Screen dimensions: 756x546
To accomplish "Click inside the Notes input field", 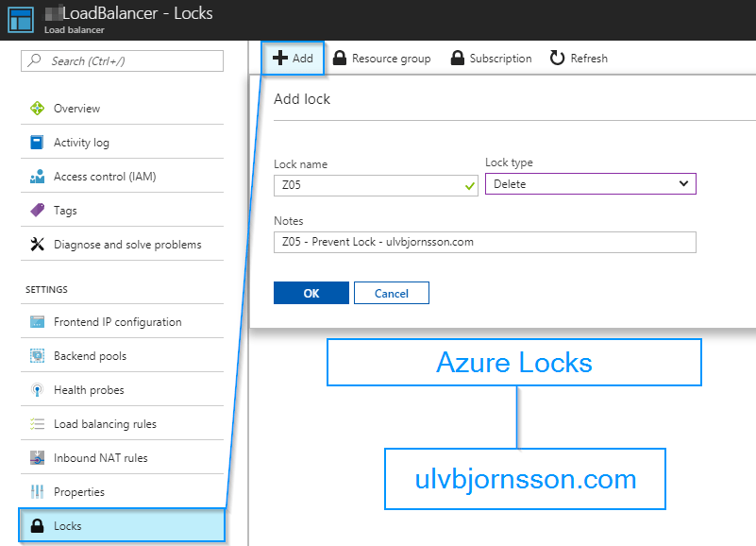I will point(484,242).
